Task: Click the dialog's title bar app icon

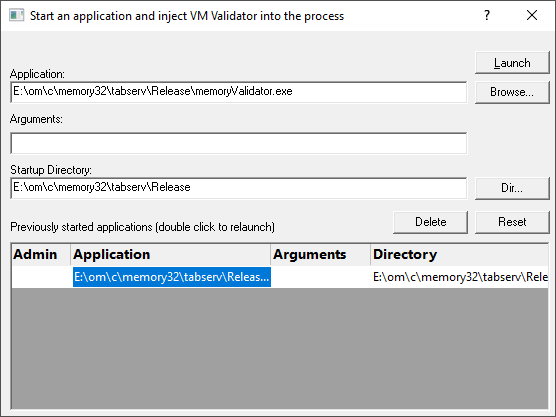Action: pyautogui.click(x=17, y=16)
